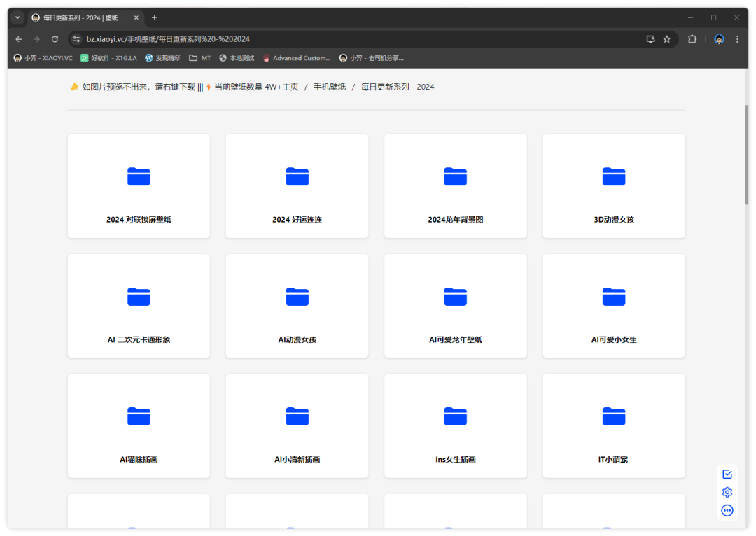Open the 发现精彩 bookmark
Screen dimensions: 756x536
coord(162,58)
